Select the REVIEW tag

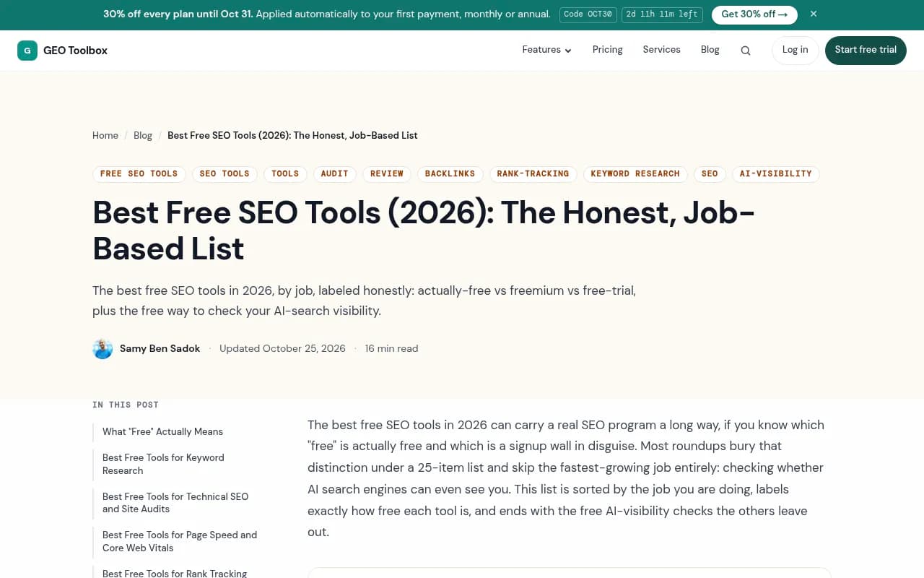(387, 174)
